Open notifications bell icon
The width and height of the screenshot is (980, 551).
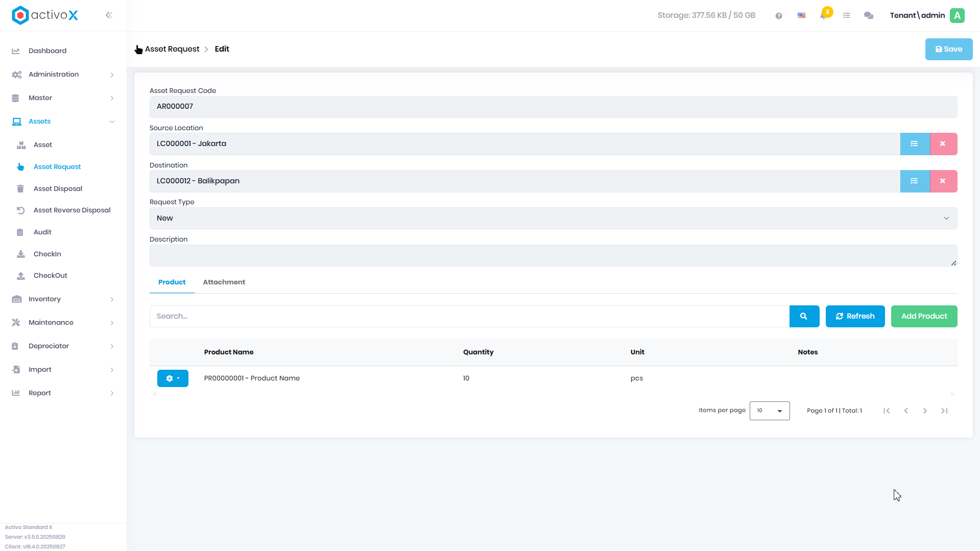coord(824,15)
